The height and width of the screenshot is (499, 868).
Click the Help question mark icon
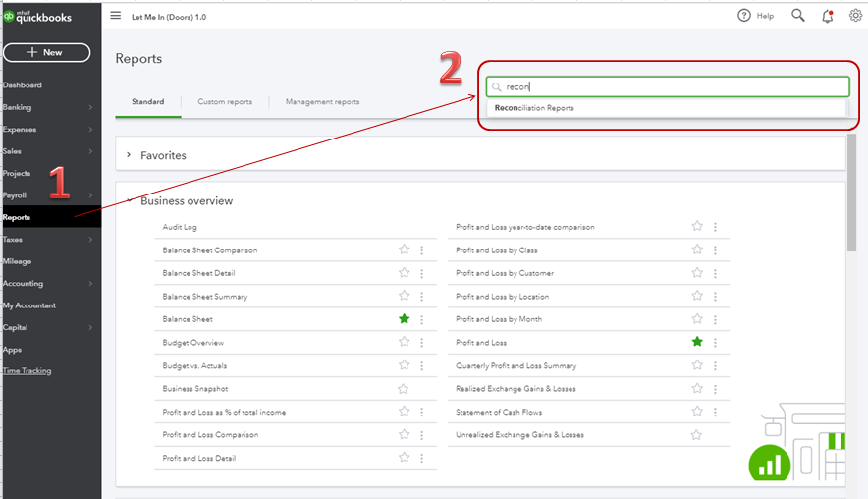point(744,16)
